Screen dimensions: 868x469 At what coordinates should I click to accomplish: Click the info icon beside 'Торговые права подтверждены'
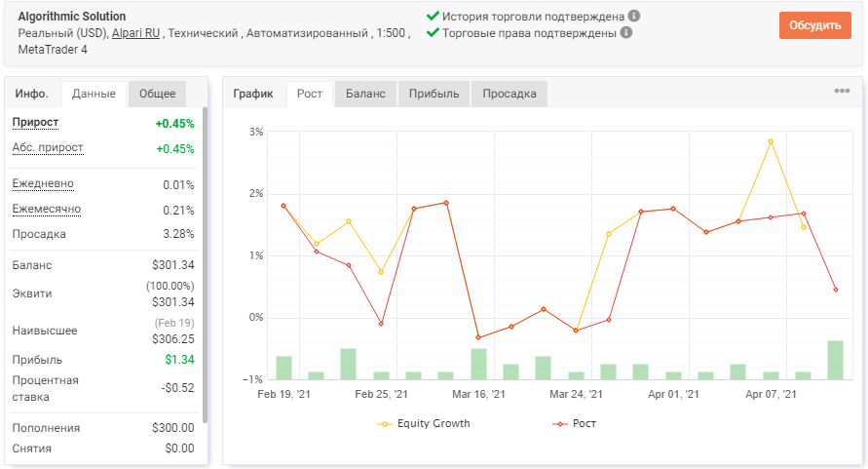tap(626, 33)
